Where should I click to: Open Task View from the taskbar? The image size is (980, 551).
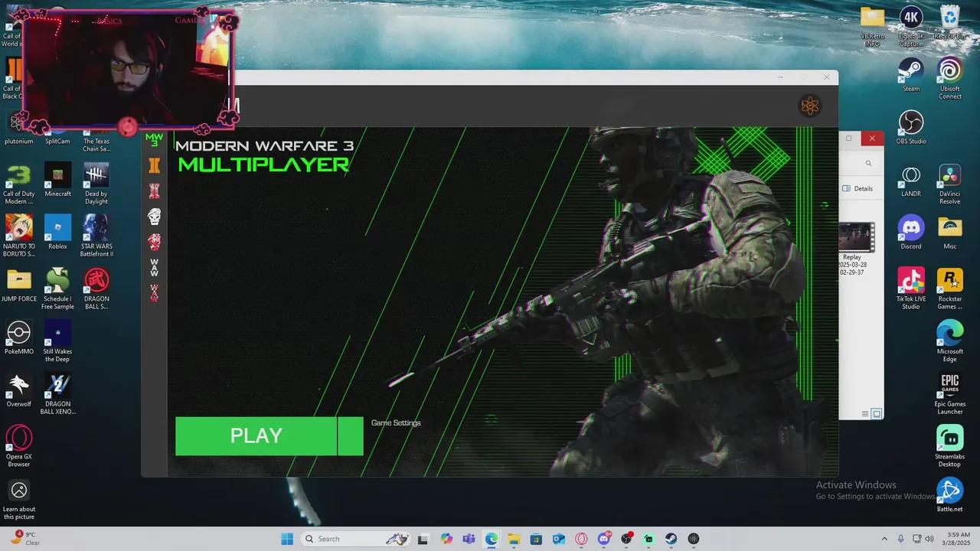[423, 539]
